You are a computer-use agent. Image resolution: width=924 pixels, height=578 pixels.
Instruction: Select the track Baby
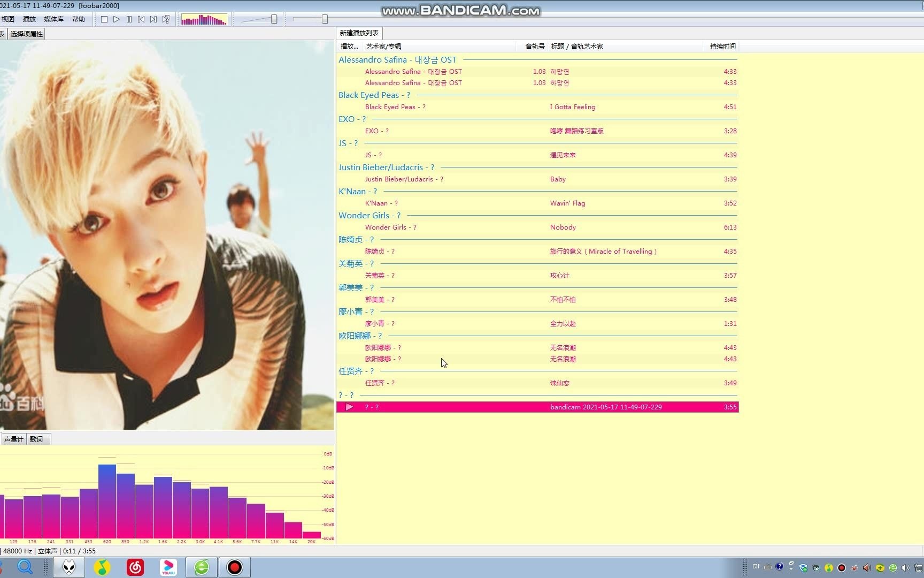(x=537, y=179)
